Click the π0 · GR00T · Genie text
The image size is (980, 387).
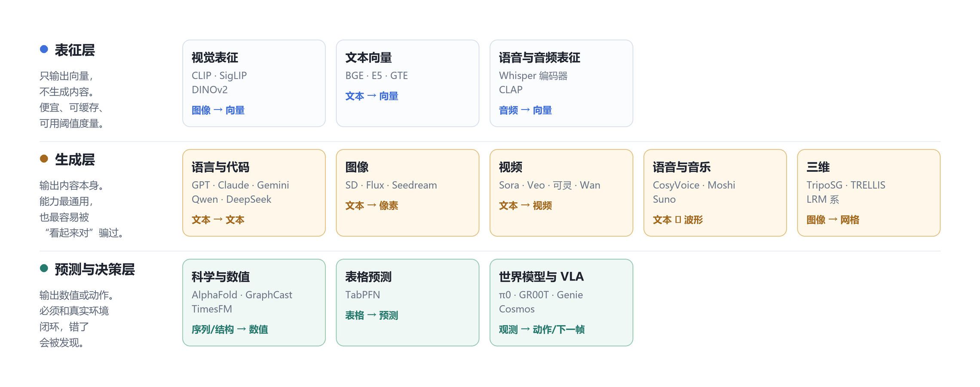(541, 295)
